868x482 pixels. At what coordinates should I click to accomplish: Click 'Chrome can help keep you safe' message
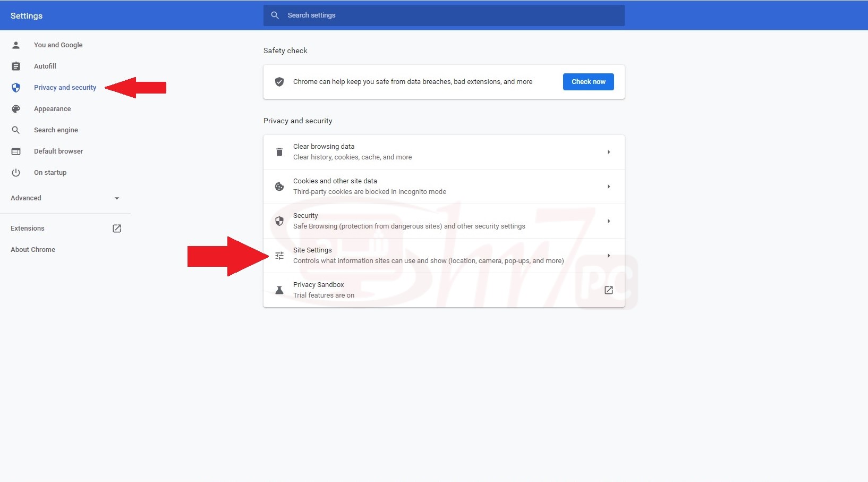pyautogui.click(x=413, y=82)
